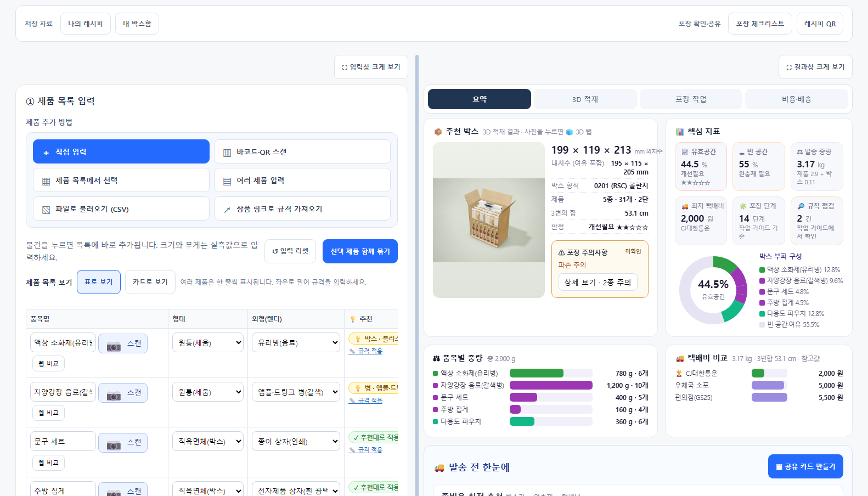
Task: Switch to the 3D 적재 tab
Action: pyautogui.click(x=585, y=99)
